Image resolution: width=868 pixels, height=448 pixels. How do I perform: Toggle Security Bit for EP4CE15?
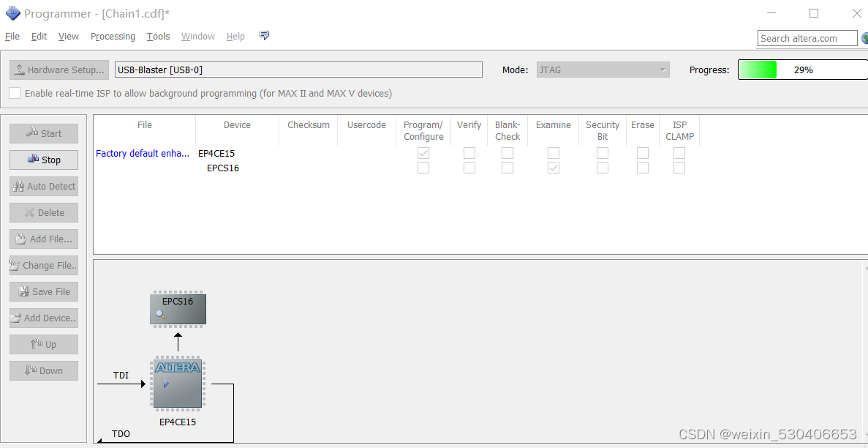pos(603,153)
